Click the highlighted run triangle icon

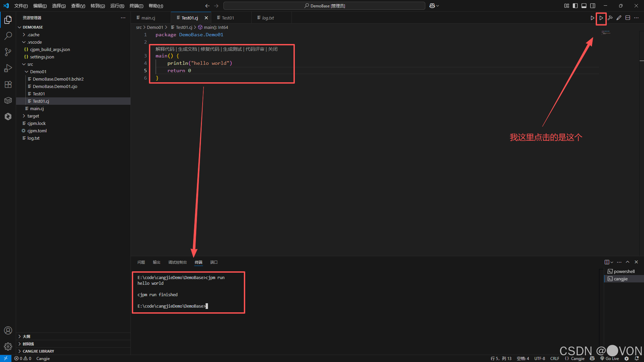pyautogui.click(x=601, y=18)
